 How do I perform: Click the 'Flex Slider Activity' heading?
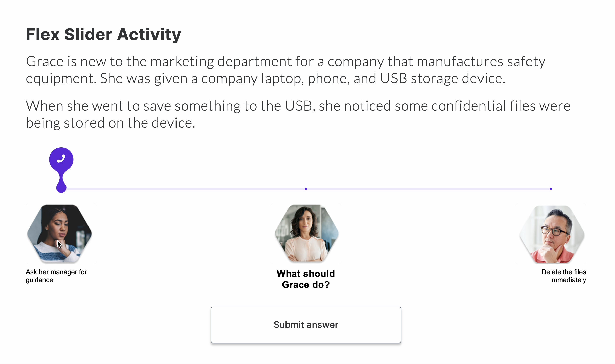coord(103,34)
